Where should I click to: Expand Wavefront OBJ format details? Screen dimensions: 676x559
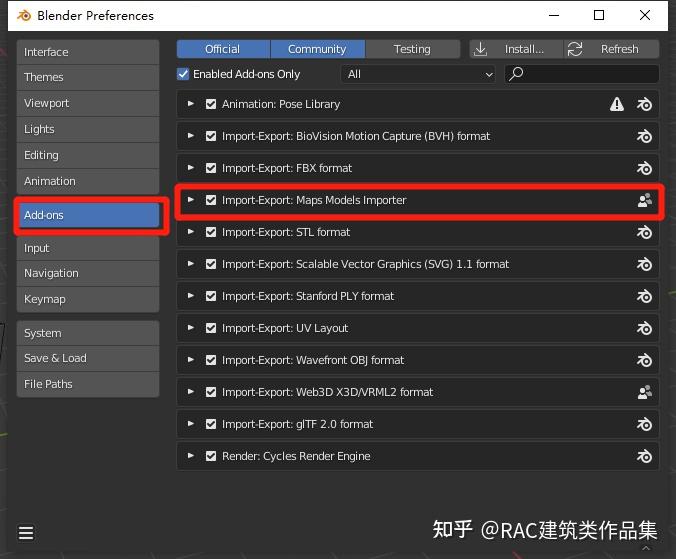(x=191, y=360)
